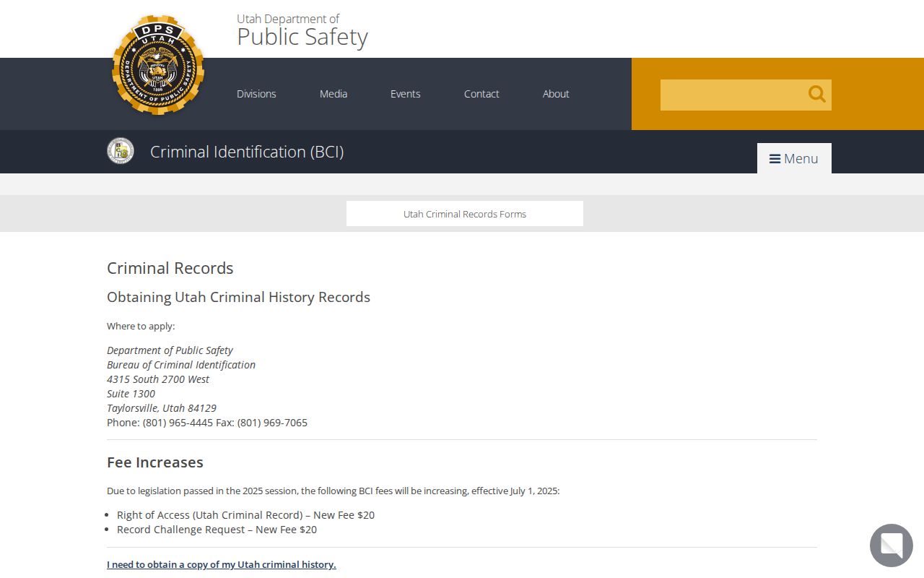924x578 pixels.
Task: Click the Taylorsville, Utah 84129 line
Action: 162,408
